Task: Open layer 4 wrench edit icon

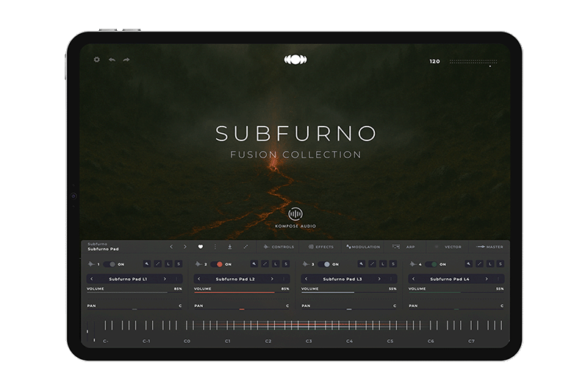Action: click(x=469, y=264)
